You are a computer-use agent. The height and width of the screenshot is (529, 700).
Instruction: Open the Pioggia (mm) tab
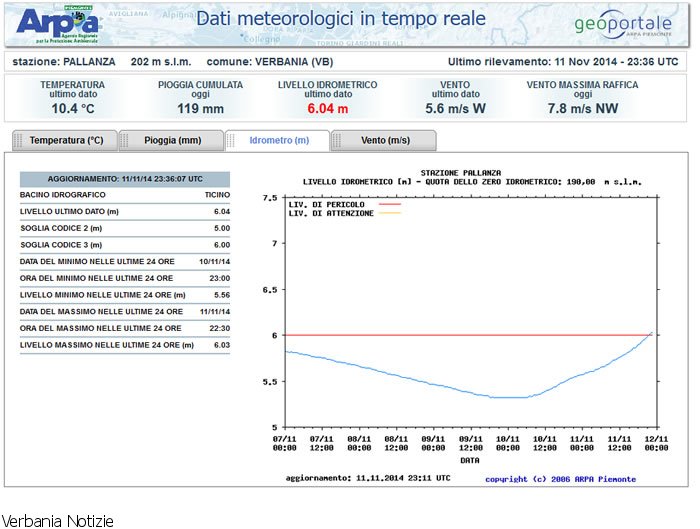tap(172, 141)
